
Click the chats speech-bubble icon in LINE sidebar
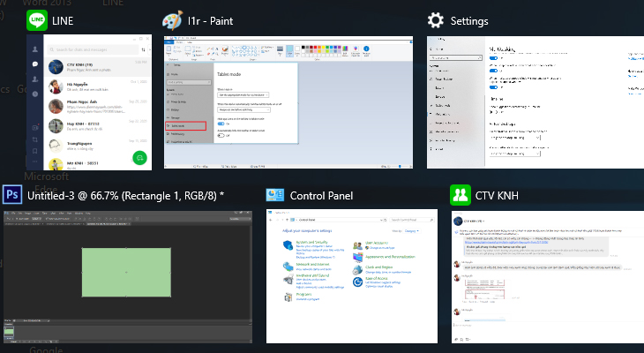pyautogui.click(x=35, y=64)
